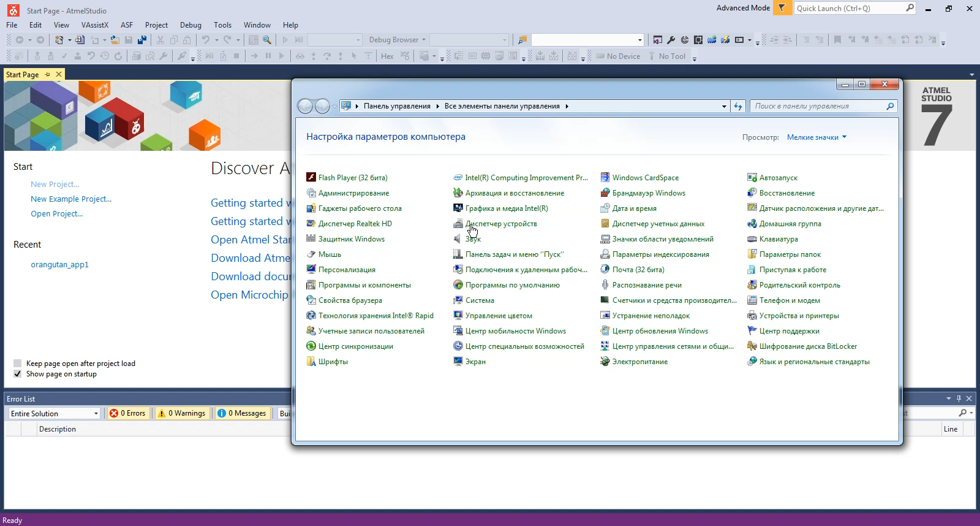Screen dimensions: 980x526
Task: Click the Save All toolbar icon
Action: click(142, 40)
